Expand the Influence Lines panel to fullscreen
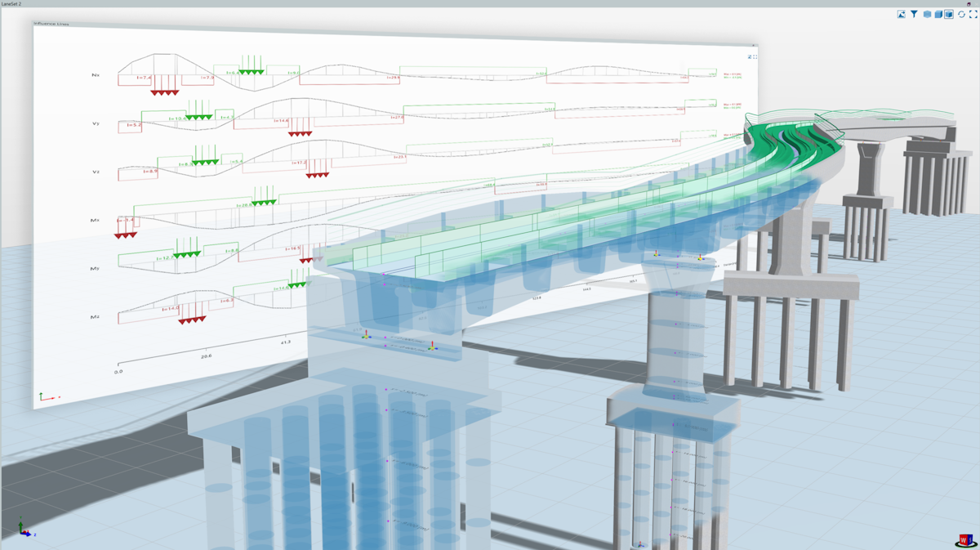The width and height of the screenshot is (980, 550). 756,58
